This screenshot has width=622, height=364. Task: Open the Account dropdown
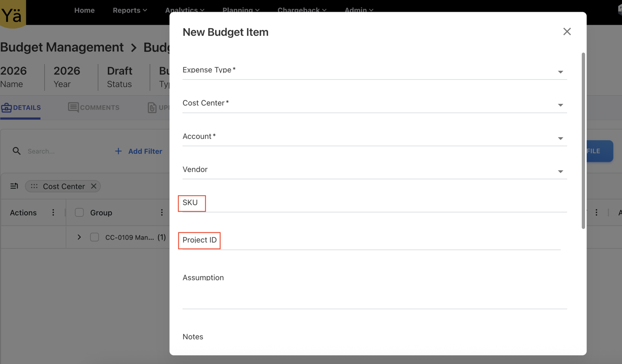coord(560,138)
